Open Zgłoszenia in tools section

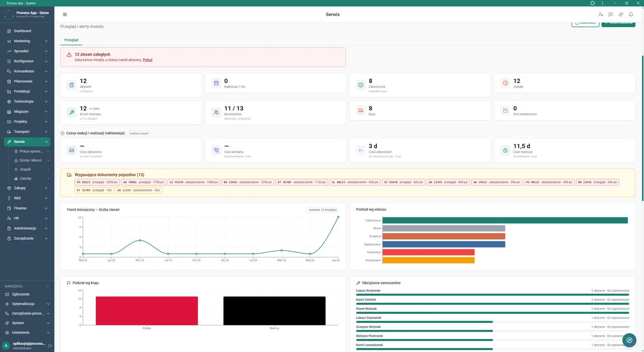[x=27, y=294]
